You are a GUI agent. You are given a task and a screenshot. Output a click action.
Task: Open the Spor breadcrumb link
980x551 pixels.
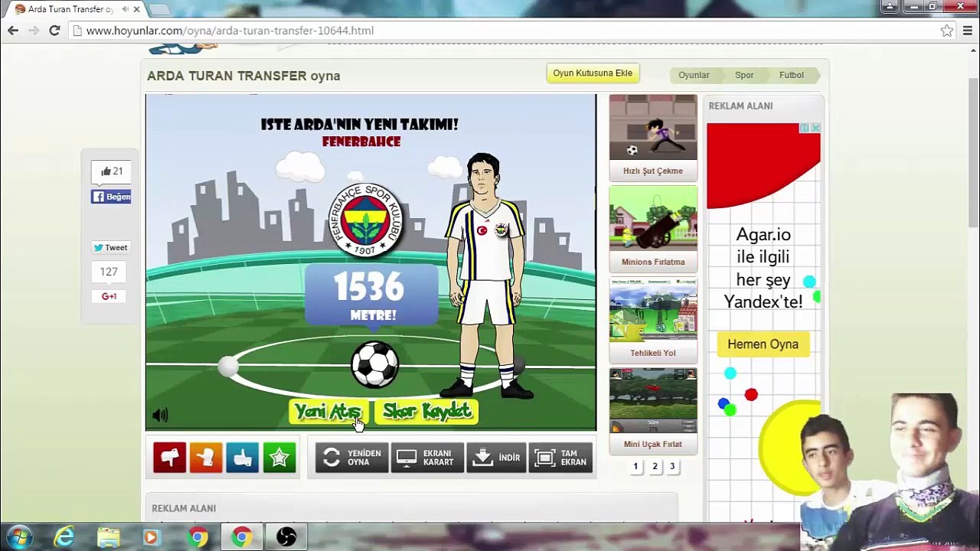coord(744,75)
